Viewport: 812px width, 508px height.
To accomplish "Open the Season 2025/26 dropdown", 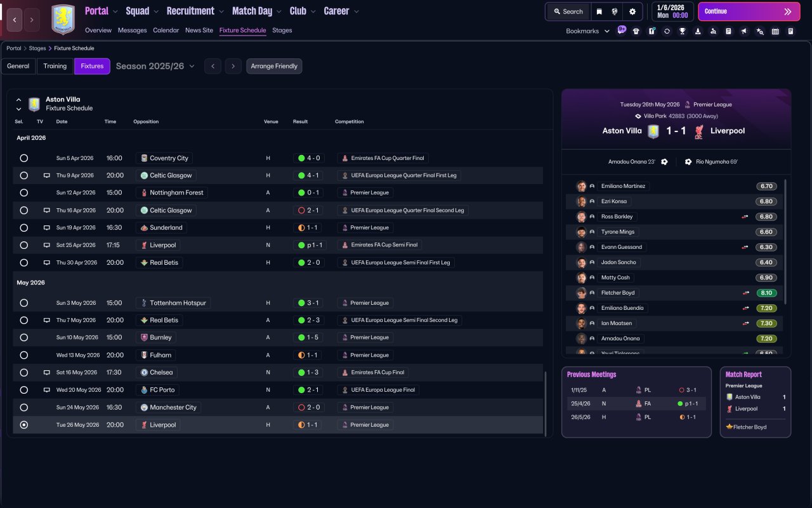I will click(x=155, y=66).
